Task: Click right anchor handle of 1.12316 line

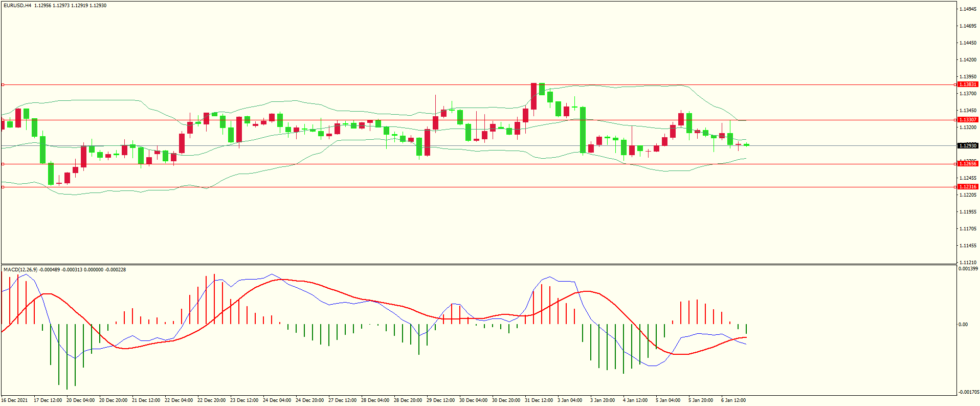Action: 956,187
